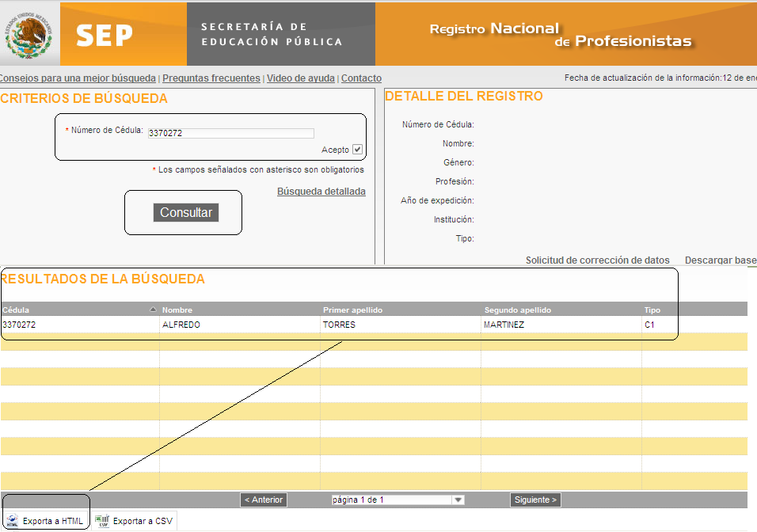Click the SEP logo in header

click(x=105, y=36)
